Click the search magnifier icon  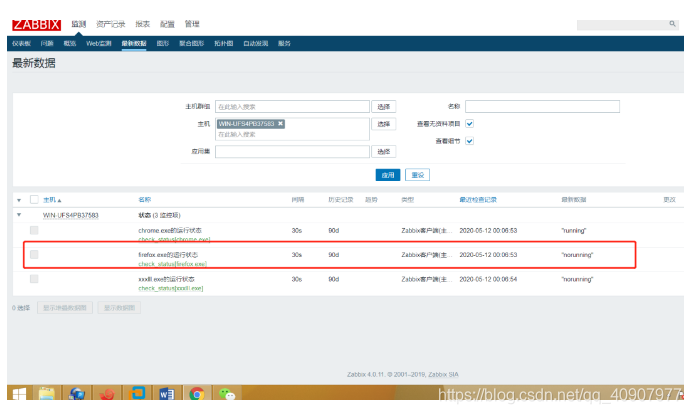[x=672, y=24]
